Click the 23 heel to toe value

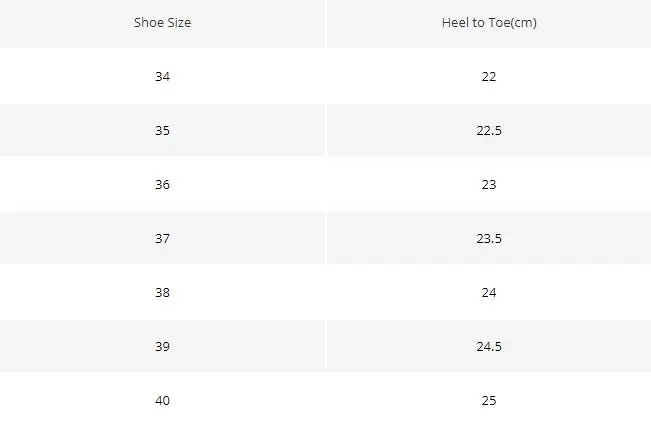[x=489, y=184]
